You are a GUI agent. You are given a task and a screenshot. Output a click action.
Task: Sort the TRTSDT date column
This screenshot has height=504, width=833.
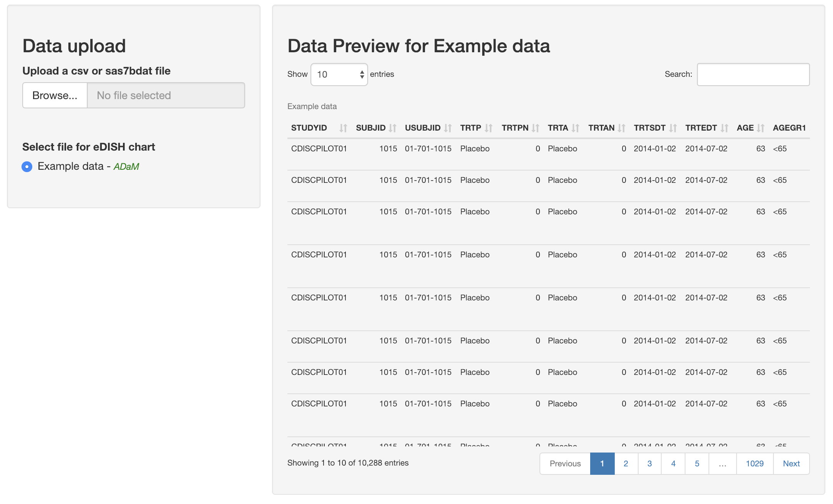[673, 128]
